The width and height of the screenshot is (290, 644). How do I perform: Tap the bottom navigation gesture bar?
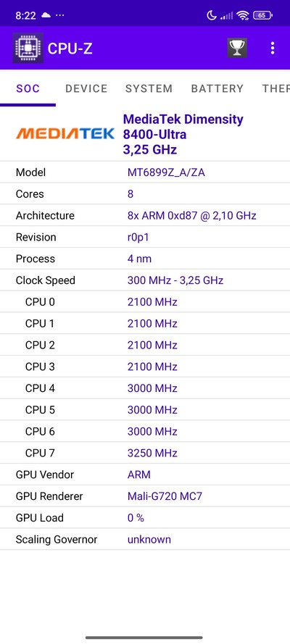coord(144,637)
